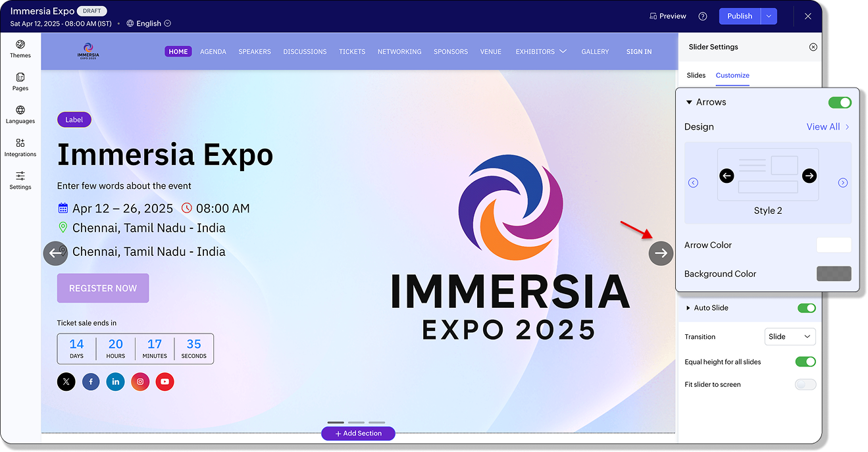Screen dimensions: 868x452
Task: Click the 'Enter few words about the event' text
Action: point(124,186)
